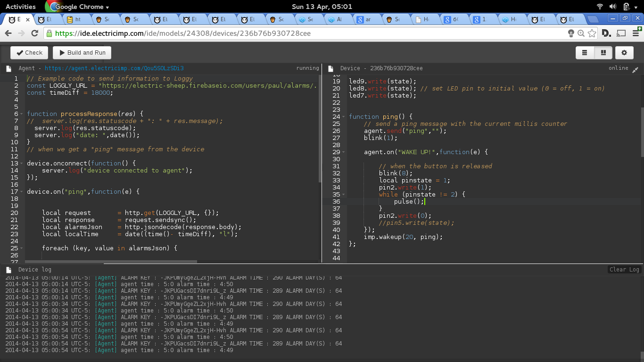
Task: Open the Chrome hamburger menu
Action: (x=635, y=33)
